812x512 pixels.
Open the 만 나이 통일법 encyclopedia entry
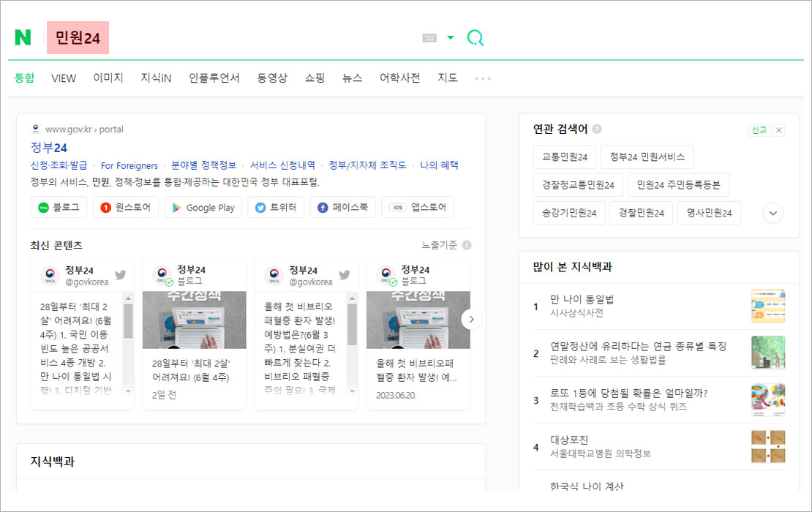click(582, 299)
